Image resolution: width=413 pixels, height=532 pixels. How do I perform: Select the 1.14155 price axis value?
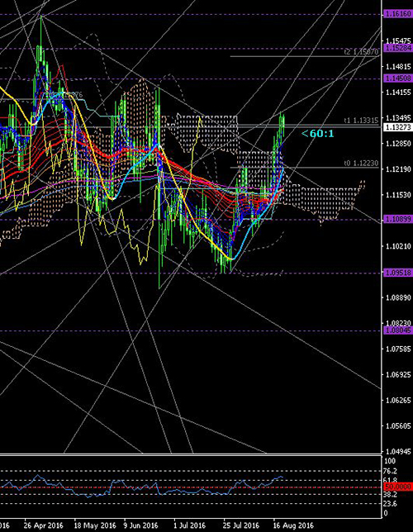click(x=398, y=92)
